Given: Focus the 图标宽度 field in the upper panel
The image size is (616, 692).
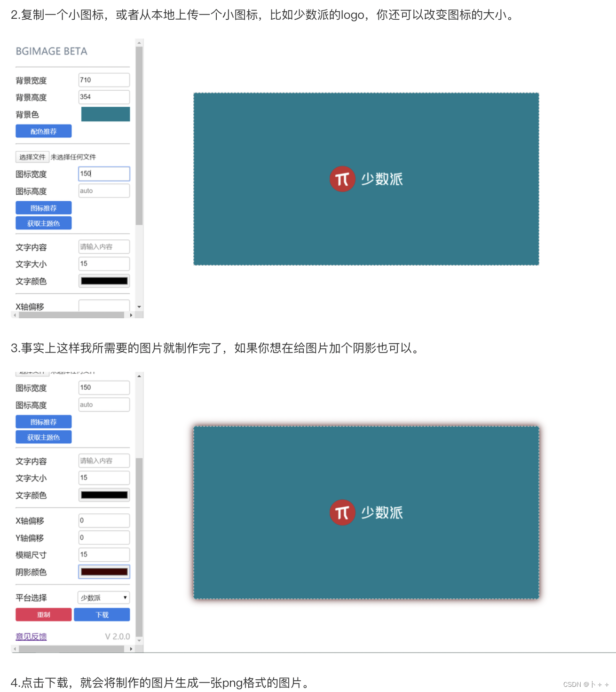Looking at the screenshot, I should point(104,173).
